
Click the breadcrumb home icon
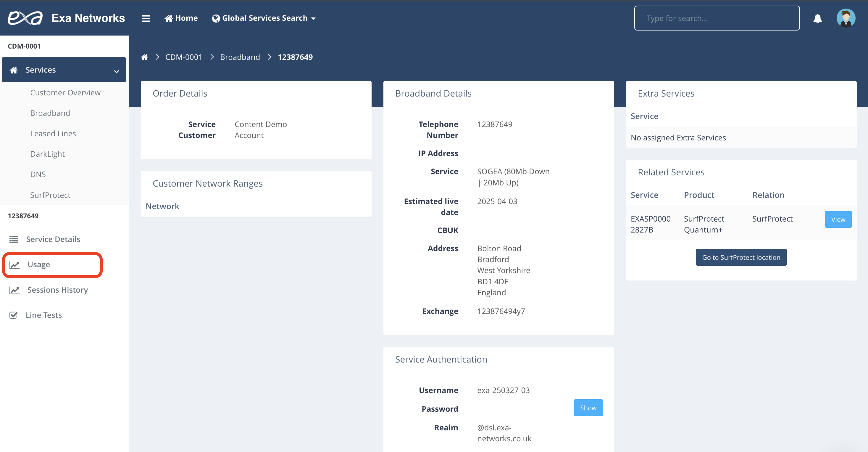click(144, 57)
